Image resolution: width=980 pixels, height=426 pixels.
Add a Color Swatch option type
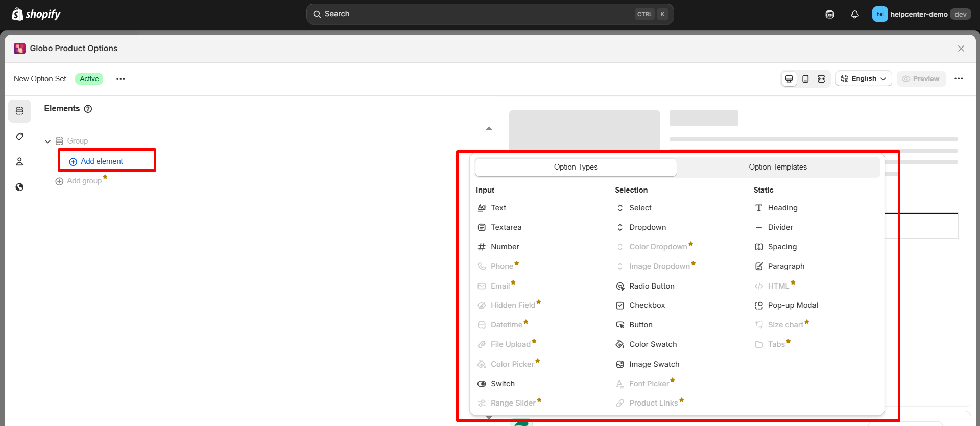(652, 344)
